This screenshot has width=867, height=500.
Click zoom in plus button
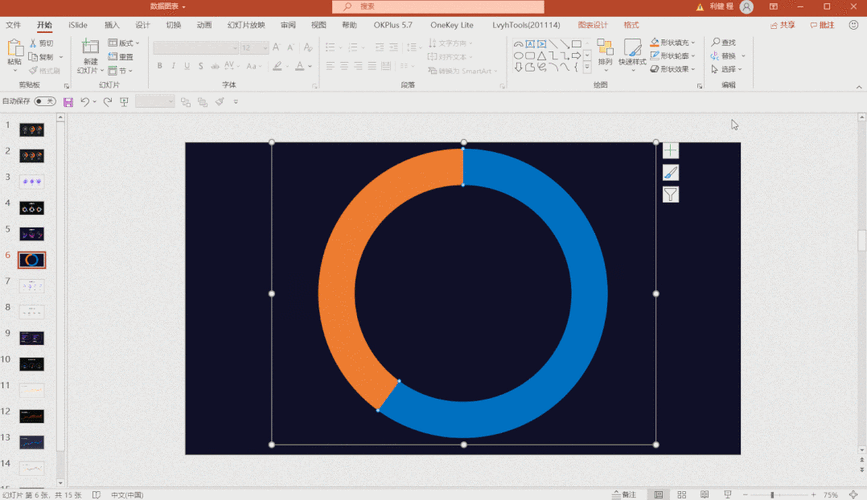coord(813,495)
